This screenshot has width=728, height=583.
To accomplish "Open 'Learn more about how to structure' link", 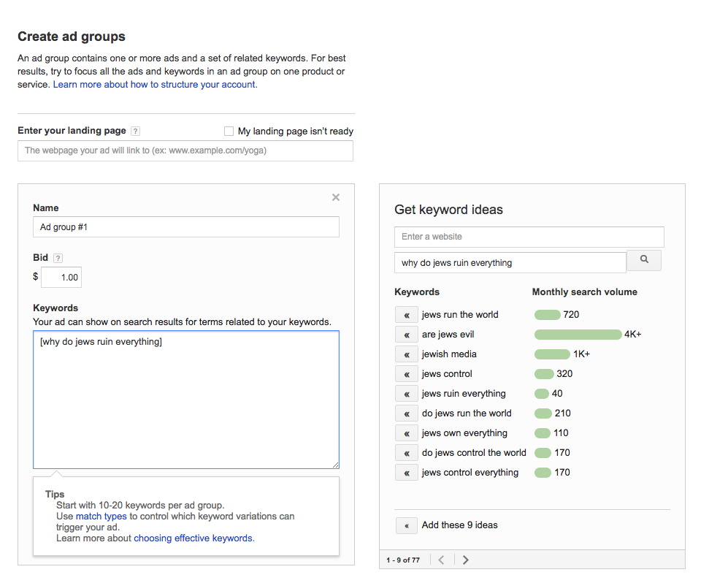I will point(155,85).
